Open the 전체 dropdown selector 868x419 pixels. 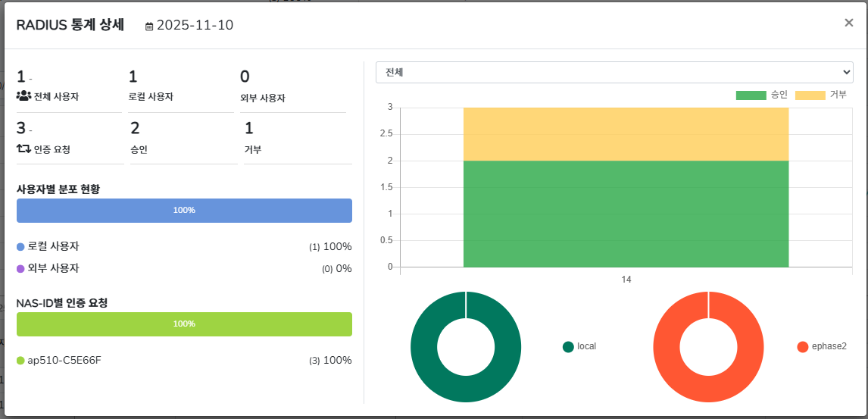(x=614, y=73)
